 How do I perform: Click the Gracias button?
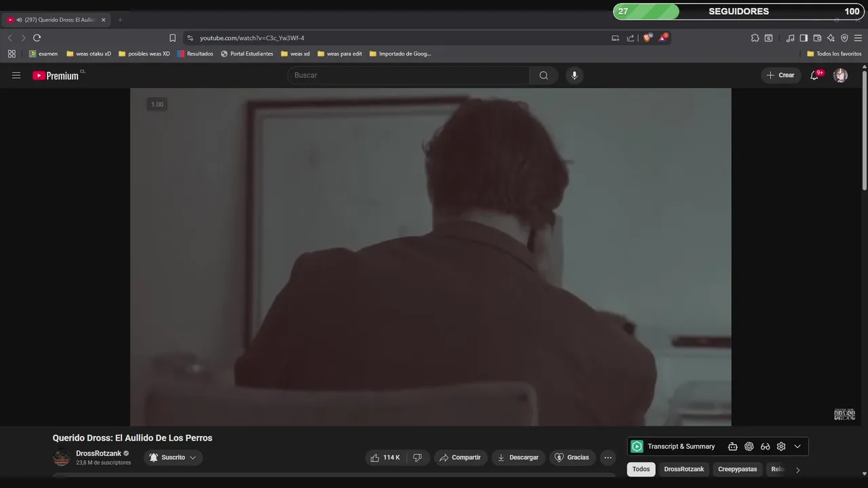(x=572, y=457)
